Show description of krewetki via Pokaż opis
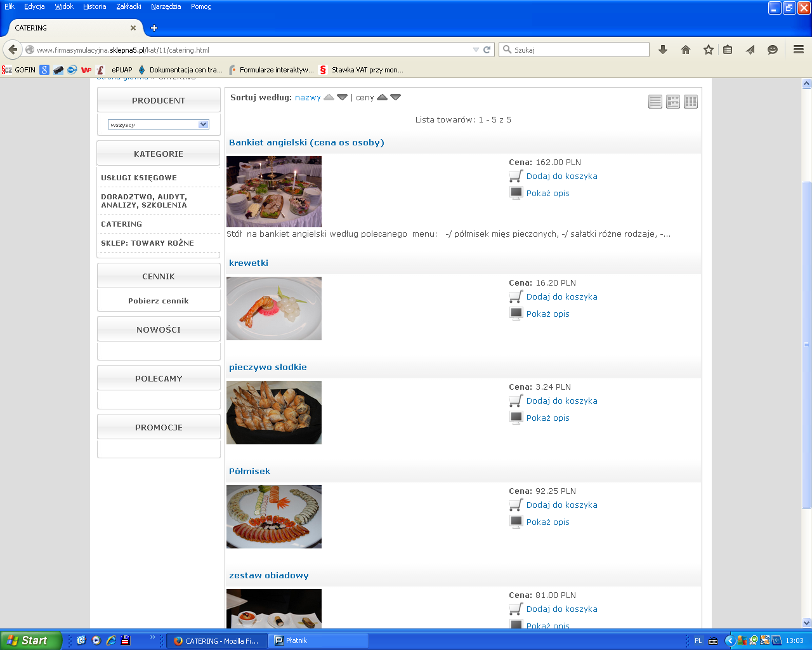The height and width of the screenshot is (650, 812). pyautogui.click(x=548, y=314)
